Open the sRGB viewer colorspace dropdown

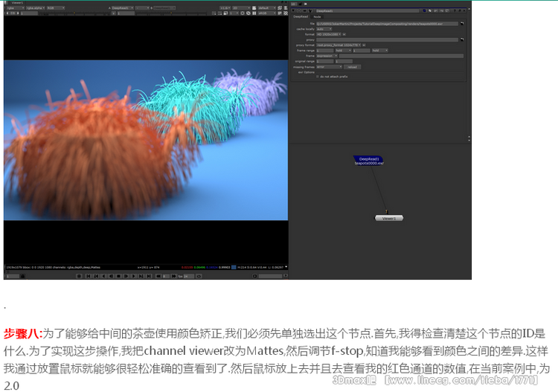[x=267, y=13]
